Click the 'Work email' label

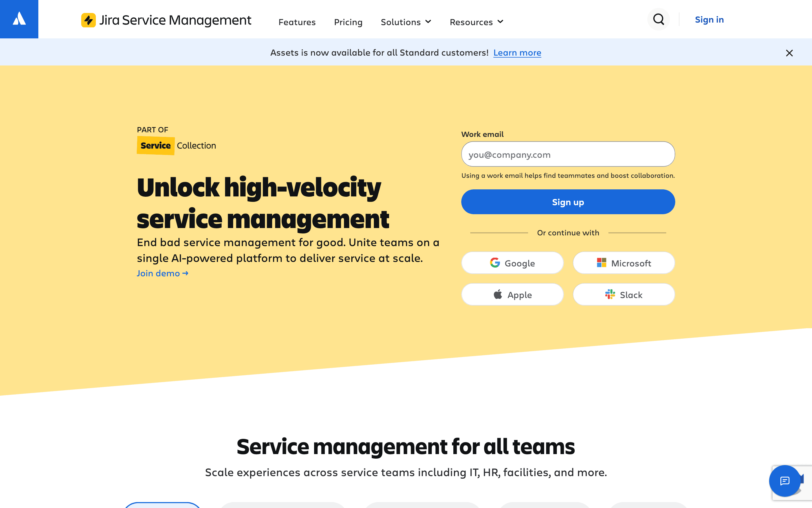click(x=482, y=134)
